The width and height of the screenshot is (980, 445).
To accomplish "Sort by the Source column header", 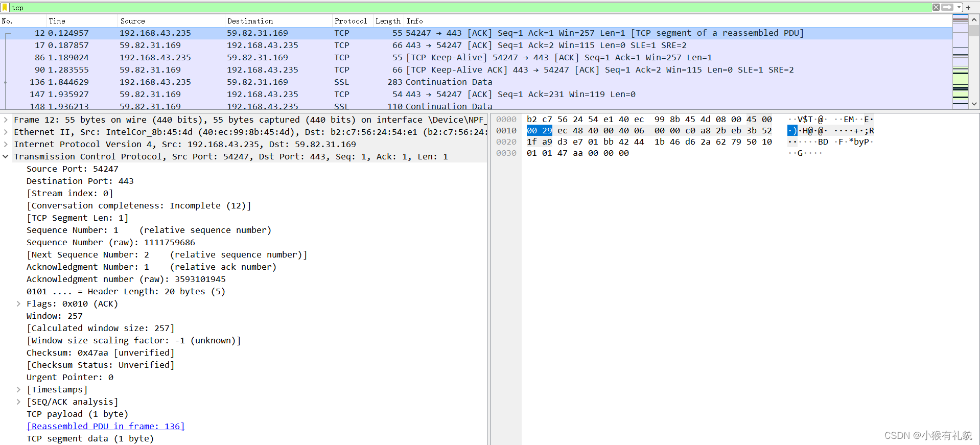I will coord(172,21).
